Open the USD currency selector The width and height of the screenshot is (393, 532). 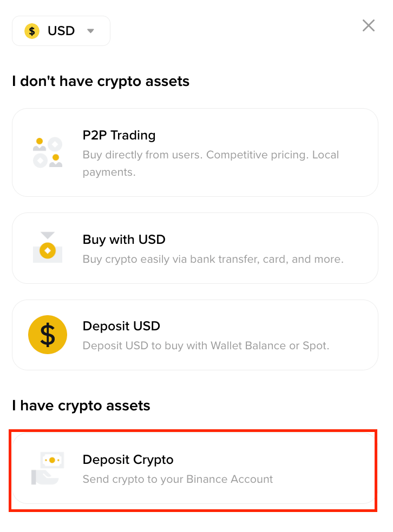61,31
